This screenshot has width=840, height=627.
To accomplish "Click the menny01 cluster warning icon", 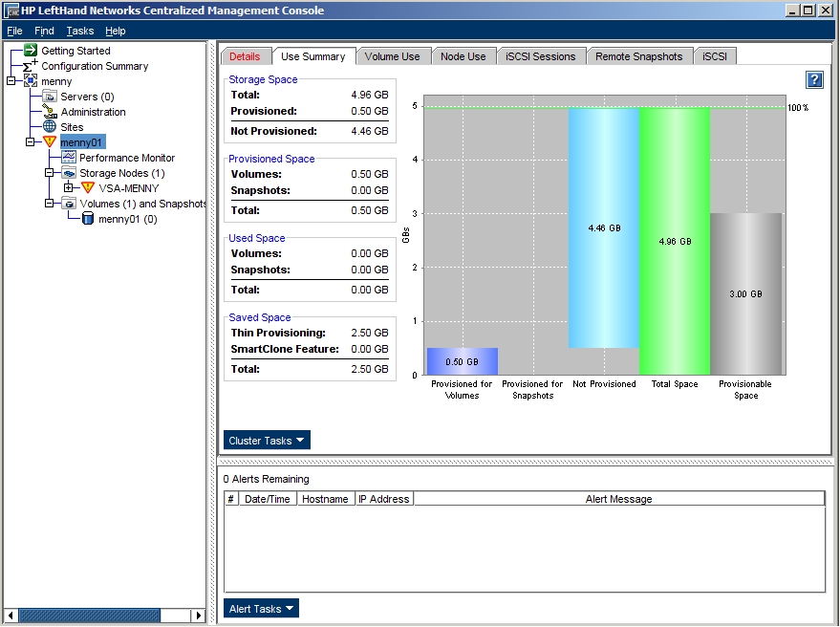I will click(50, 142).
